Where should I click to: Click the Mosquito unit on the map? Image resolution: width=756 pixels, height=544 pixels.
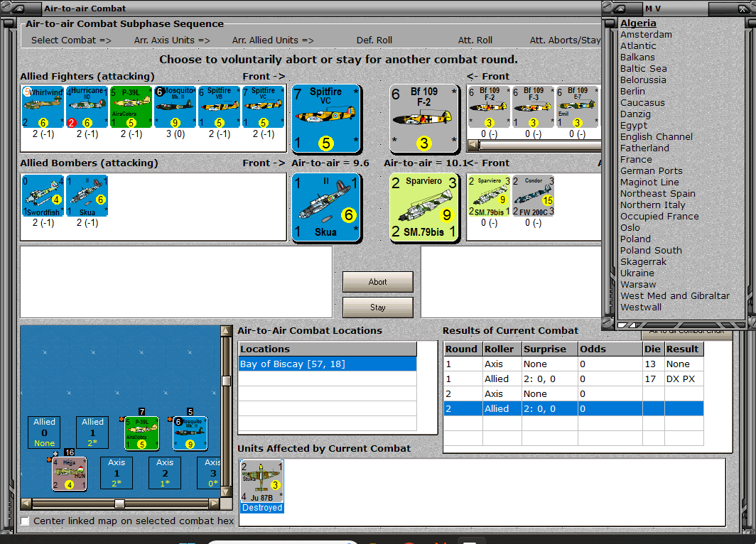pyautogui.click(x=190, y=433)
